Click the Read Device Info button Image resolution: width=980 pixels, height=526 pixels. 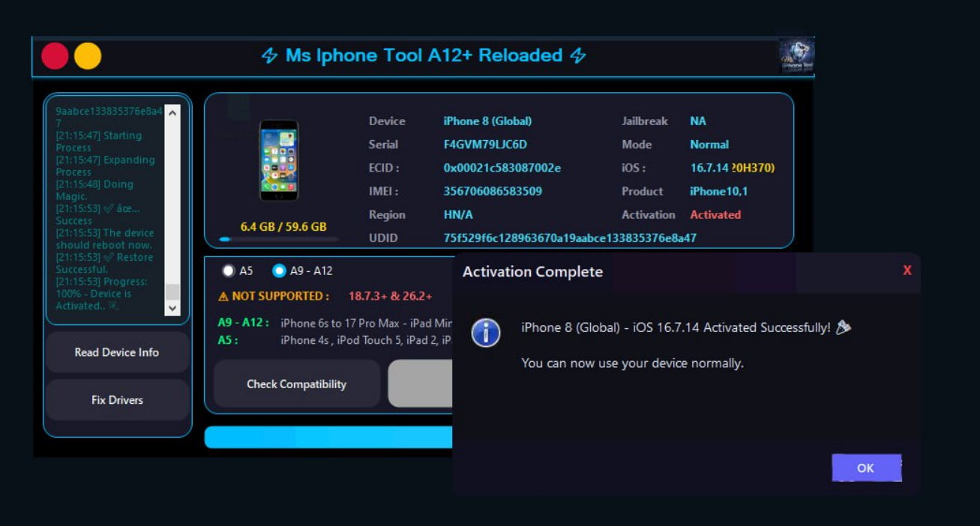[117, 352]
